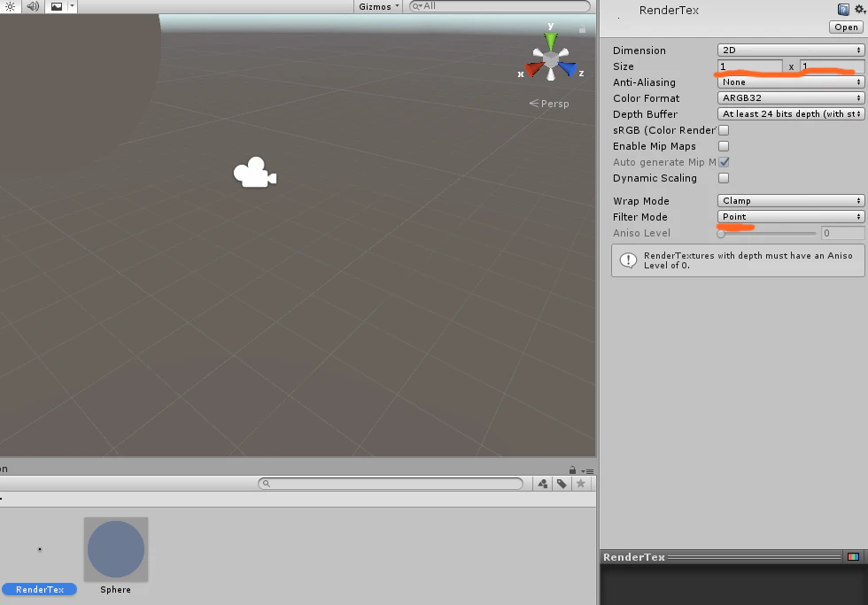Viewport: 868px width, 605px height.
Task: Select the RenderTex asset label
Action: coord(40,590)
